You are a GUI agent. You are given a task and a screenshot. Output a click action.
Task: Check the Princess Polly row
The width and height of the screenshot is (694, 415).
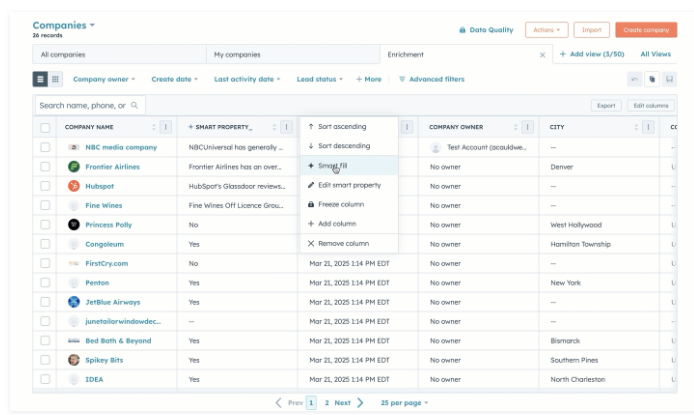pyautogui.click(x=45, y=224)
